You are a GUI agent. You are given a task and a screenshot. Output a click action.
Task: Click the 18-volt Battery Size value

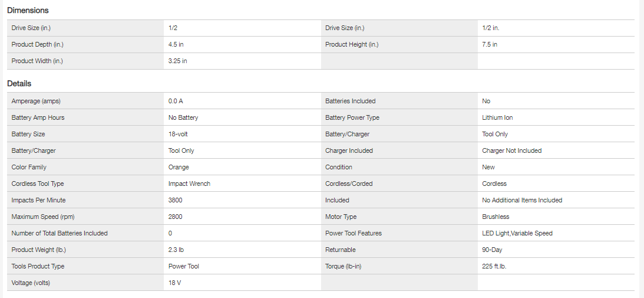pyautogui.click(x=178, y=134)
